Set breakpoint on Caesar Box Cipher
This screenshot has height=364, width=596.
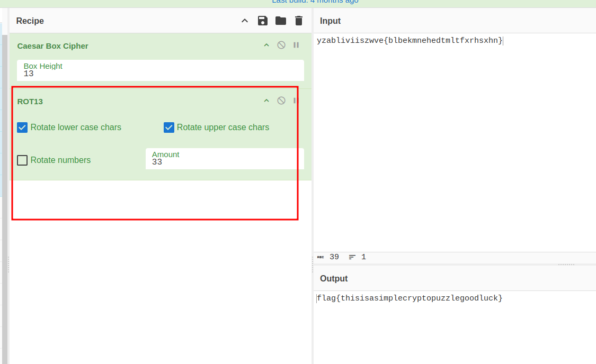tap(296, 46)
